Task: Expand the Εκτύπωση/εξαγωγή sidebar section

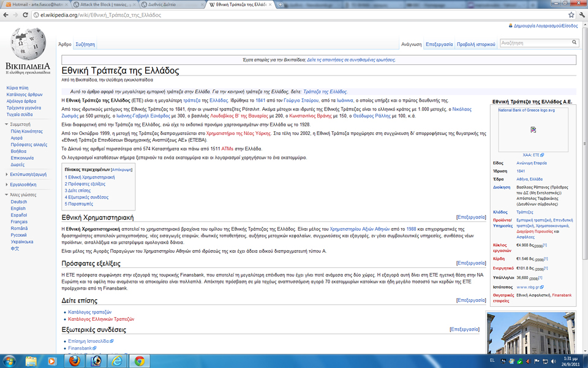Action: point(6,175)
